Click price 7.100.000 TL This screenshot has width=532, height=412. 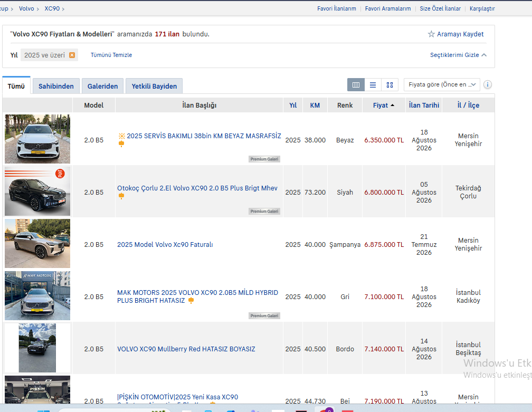click(384, 296)
